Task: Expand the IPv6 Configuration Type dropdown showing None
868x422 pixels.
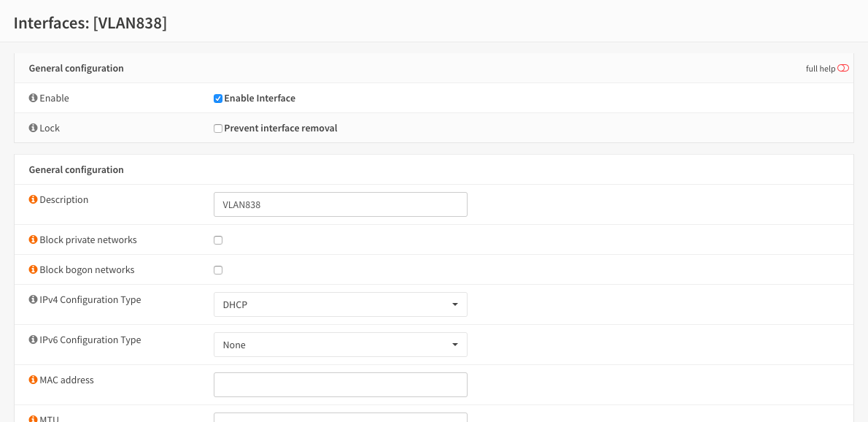Action: [x=340, y=345]
